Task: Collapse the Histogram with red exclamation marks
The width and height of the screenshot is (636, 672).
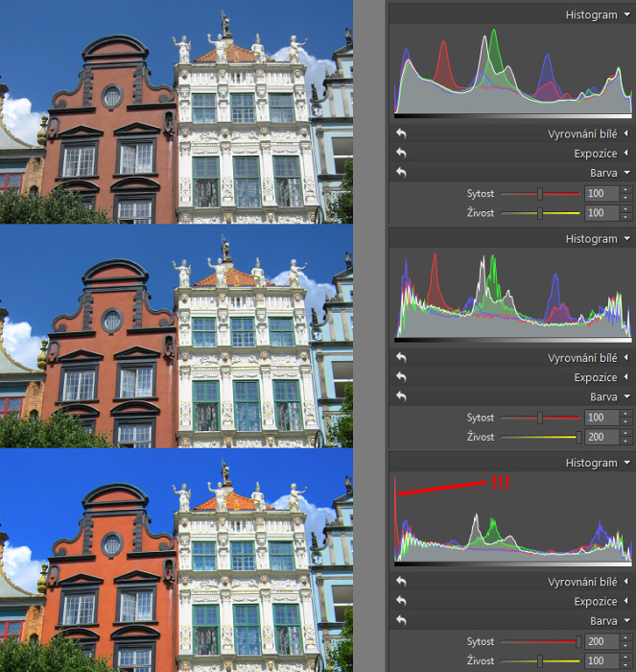Action: [x=626, y=463]
